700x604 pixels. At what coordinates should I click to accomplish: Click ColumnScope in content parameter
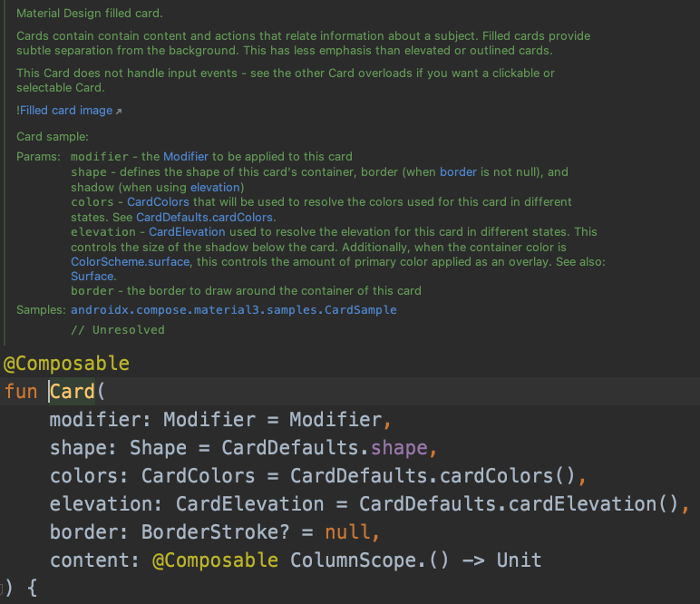pos(353,560)
